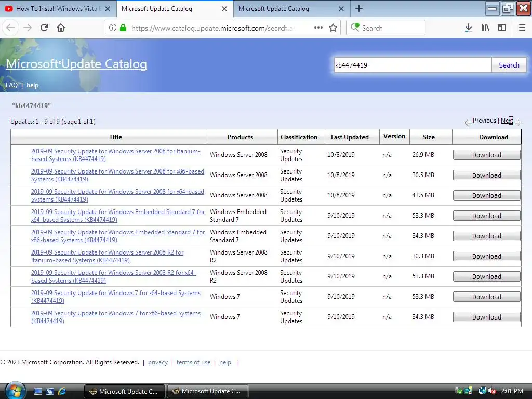Click Show Desktop quick launch icon

click(37, 392)
